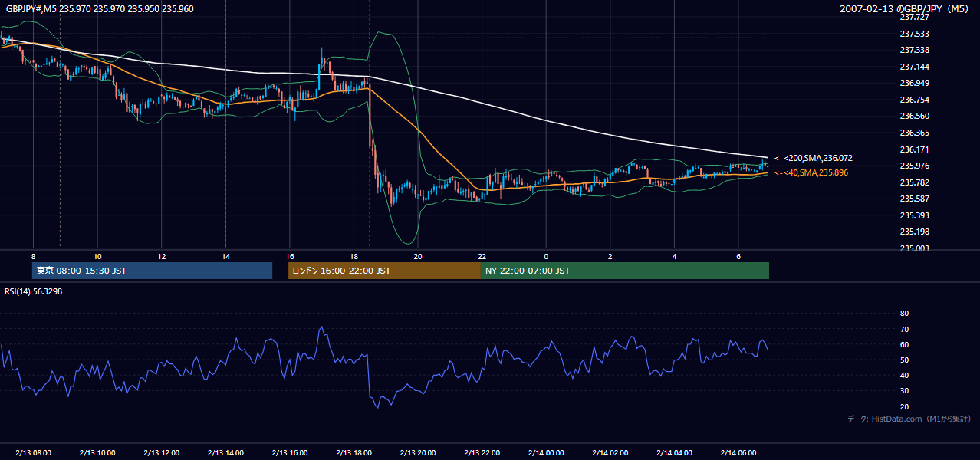Click RSI axis level 30

click(904, 391)
